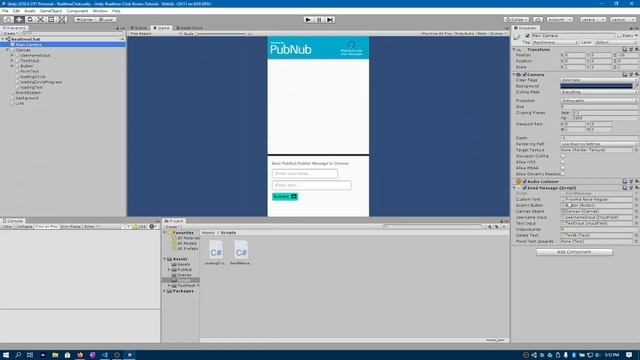
Task: Open Culling Mask dropdown
Action: [x=599, y=92]
